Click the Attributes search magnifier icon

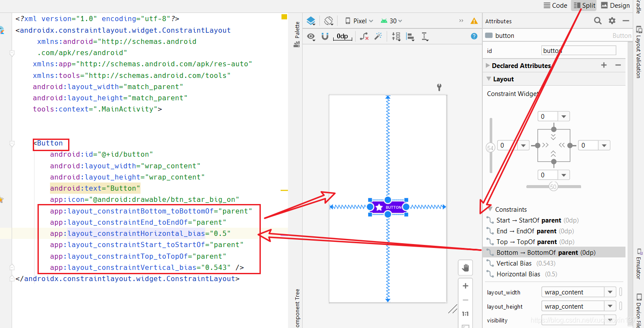598,21
